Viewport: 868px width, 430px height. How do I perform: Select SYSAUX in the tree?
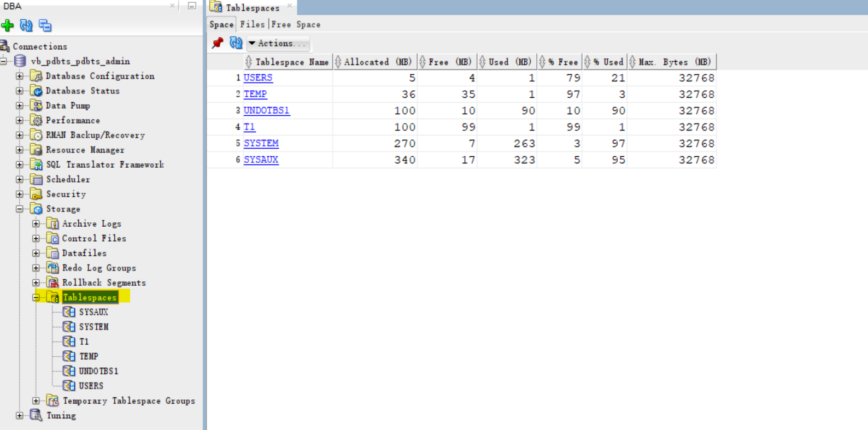(93, 312)
